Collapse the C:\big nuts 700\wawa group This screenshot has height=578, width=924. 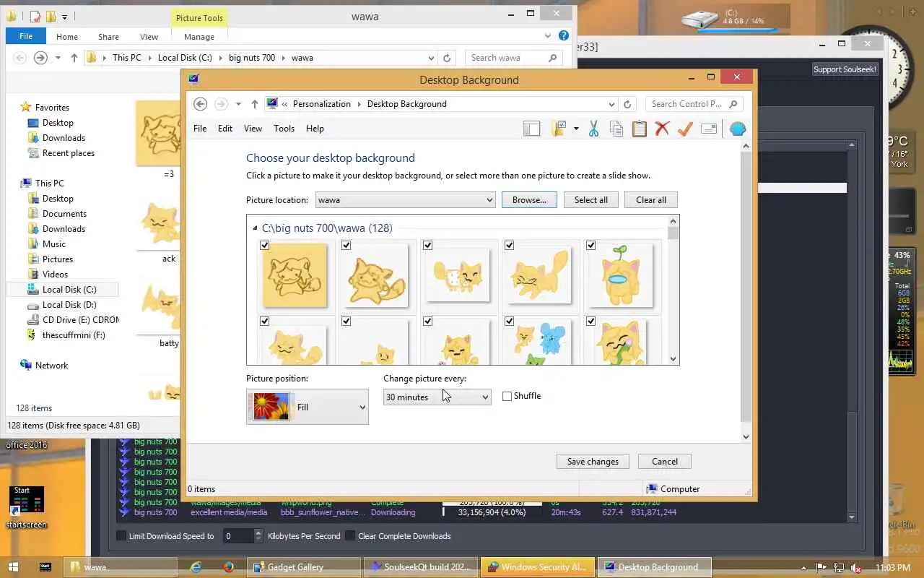(255, 228)
